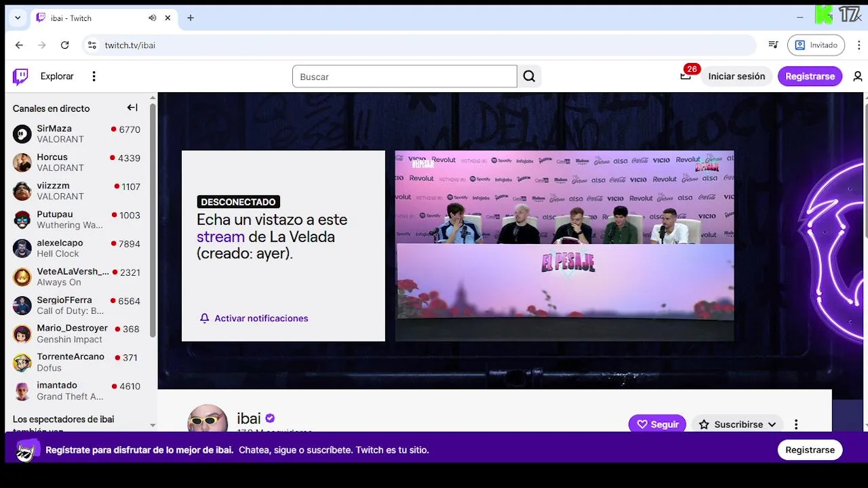Click the Canales en directo heading
Screen dimensions: 868x488
click(51, 108)
